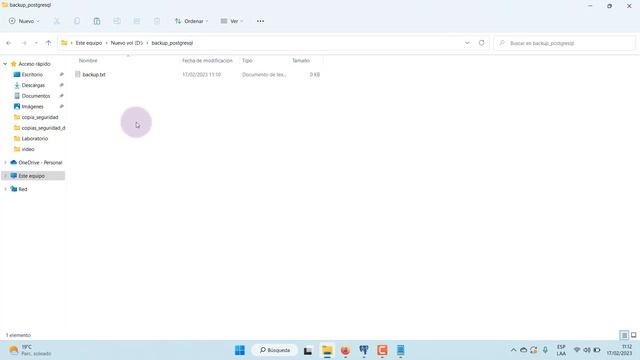640x360 pixels.
Task: Expand the Red network node
Action: click(5, 189)
